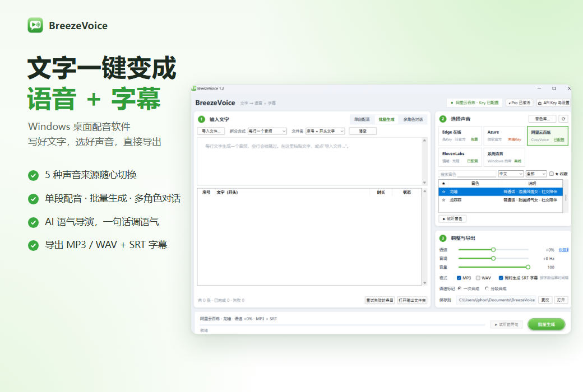
Task: Click text area scrollbar down arrow
Action: 424,183
